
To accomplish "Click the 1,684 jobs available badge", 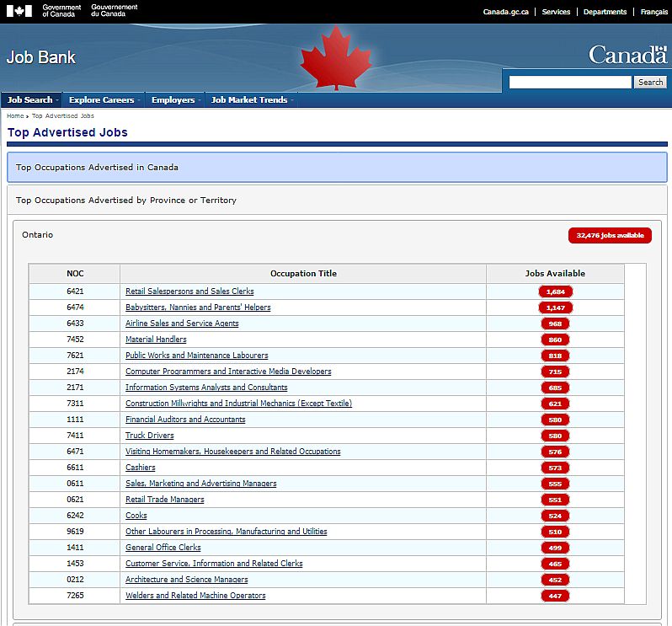I will click(x=556, y=292).
